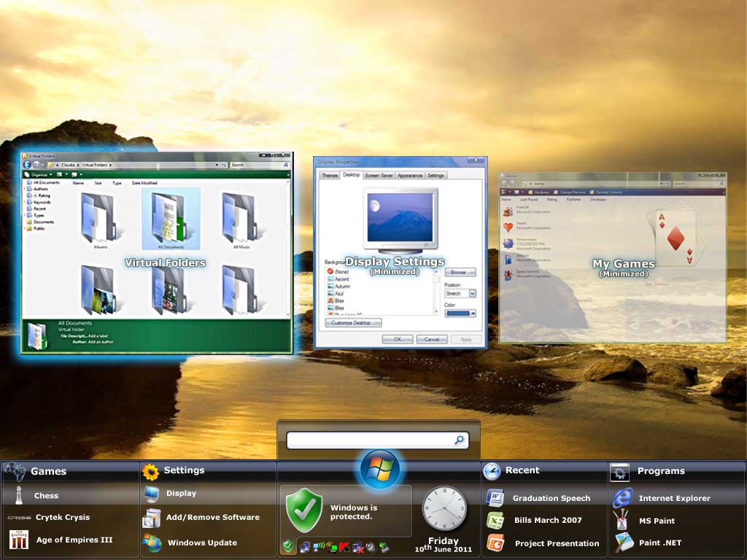The image size is (747, 560).
Task: Open Windows Update in Settings panel
Action: point(201,543)
